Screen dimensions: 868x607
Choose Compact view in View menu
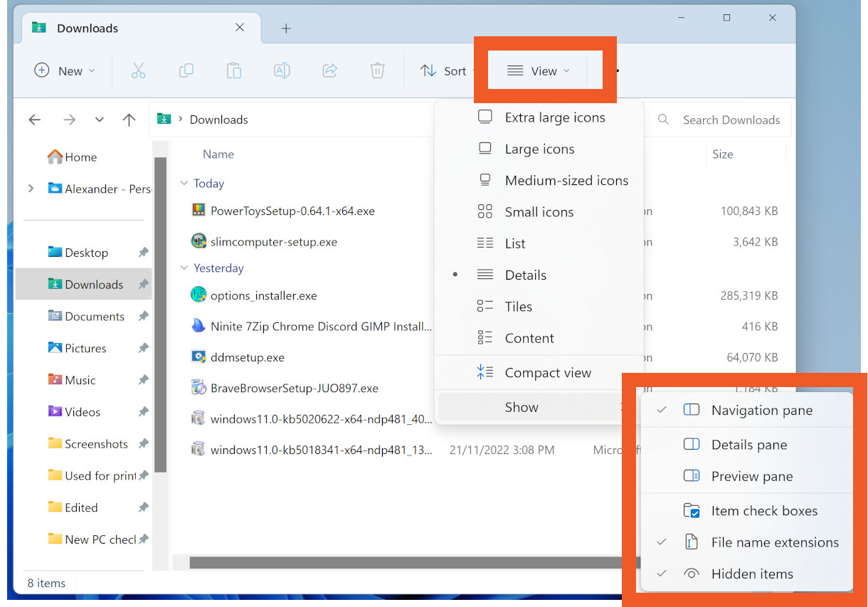547,373
